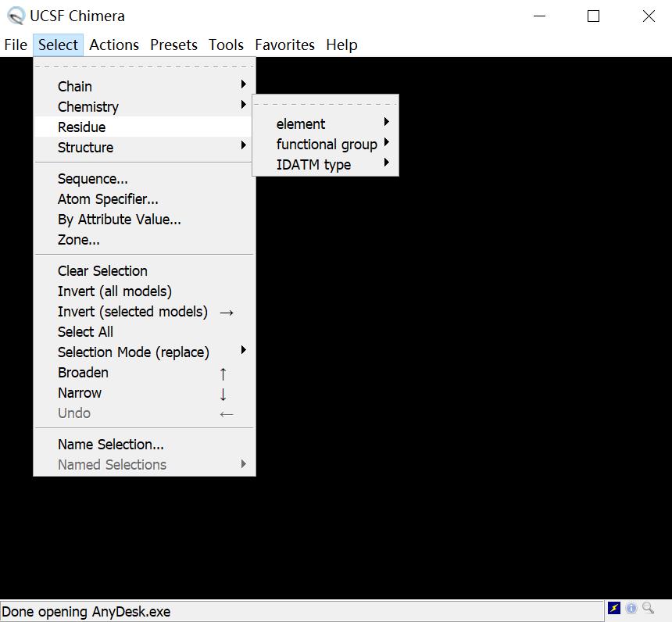Maximize the UCSF Chimera window
Viewport: 672px width, 622px height.
[593, 16]
